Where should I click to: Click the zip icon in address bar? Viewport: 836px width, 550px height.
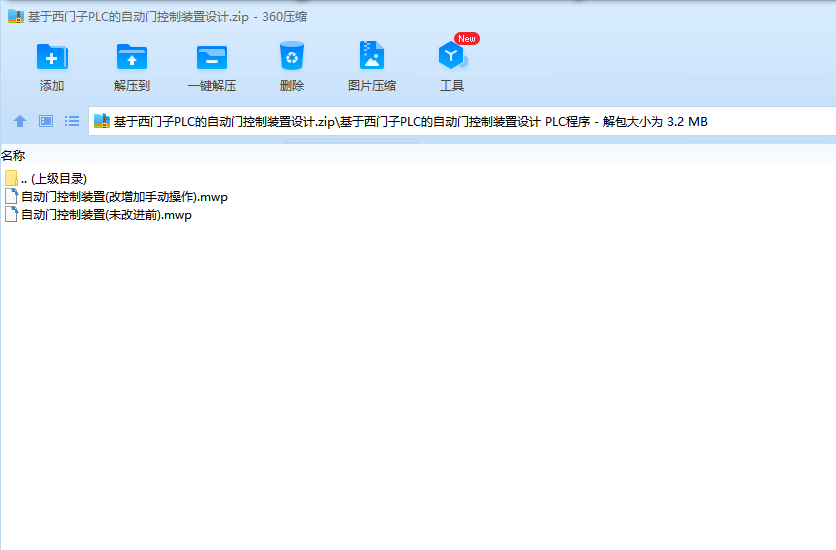[x=102, y=122]
